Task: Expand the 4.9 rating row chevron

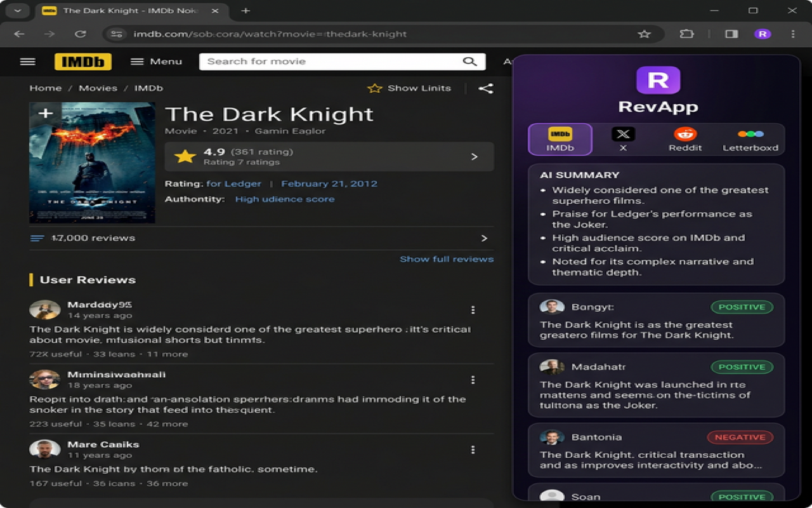Action: 475,156
